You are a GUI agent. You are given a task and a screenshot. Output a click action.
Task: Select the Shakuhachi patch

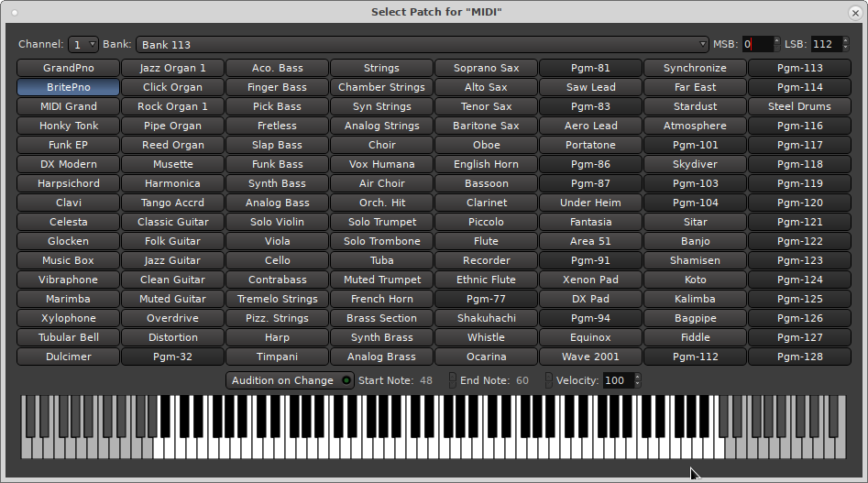[486, 318]
